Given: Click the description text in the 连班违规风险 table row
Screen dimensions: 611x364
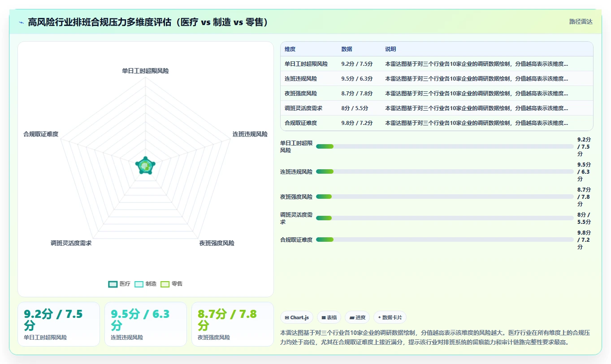Looking at the screenshot, I should tap(477, 79).
